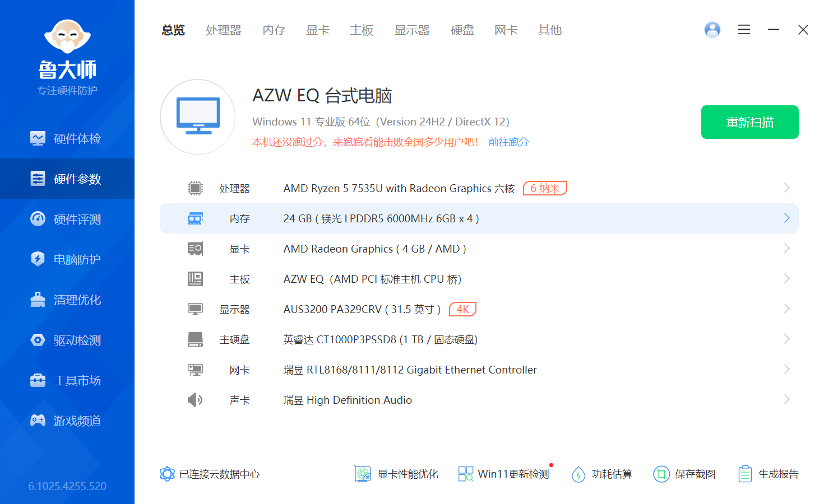Expand the 显示器 row chevron
824x504 pixels.
[x=787, y=309]
